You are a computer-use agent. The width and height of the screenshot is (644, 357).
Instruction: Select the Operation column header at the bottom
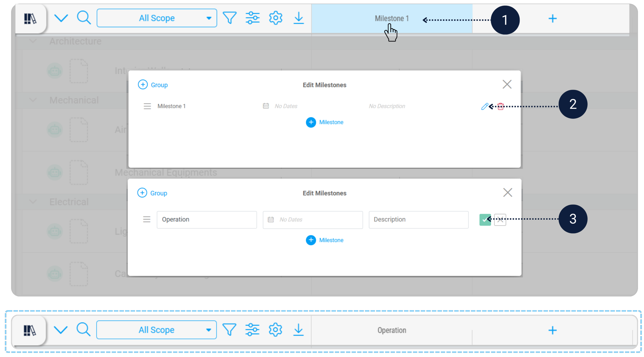(x=392, y=330)
